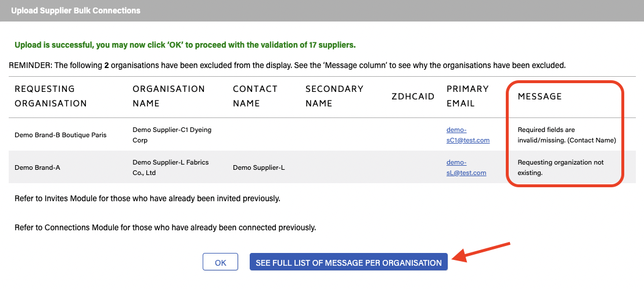Viewport: 644px width, 289px height.
Task: Click the OK button
Action: click(x=220, y=262)
